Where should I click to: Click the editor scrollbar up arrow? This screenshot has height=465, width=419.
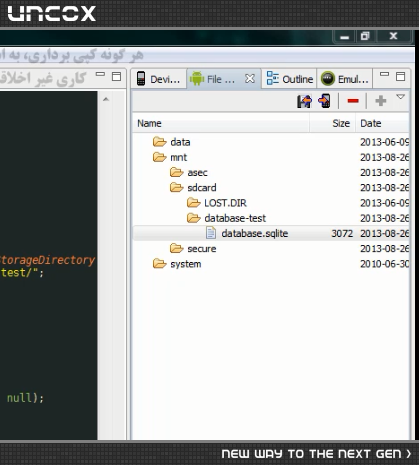(106, 99)
